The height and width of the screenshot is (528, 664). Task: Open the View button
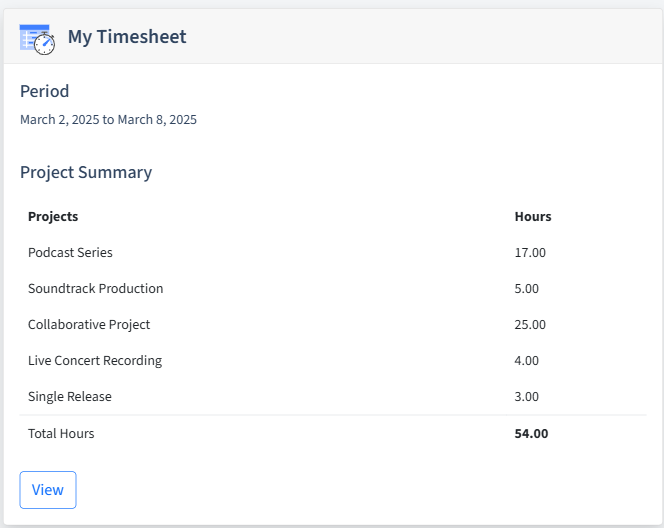(x=48, y=490)
